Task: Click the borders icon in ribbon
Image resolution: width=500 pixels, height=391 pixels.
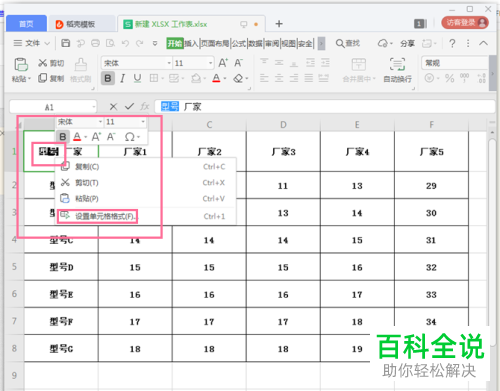Action: (154, 78)
